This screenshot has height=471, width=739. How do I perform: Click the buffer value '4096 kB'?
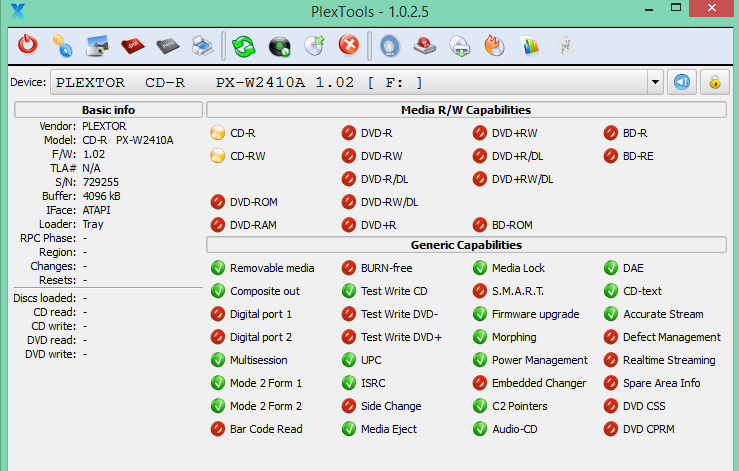(101, 196)
